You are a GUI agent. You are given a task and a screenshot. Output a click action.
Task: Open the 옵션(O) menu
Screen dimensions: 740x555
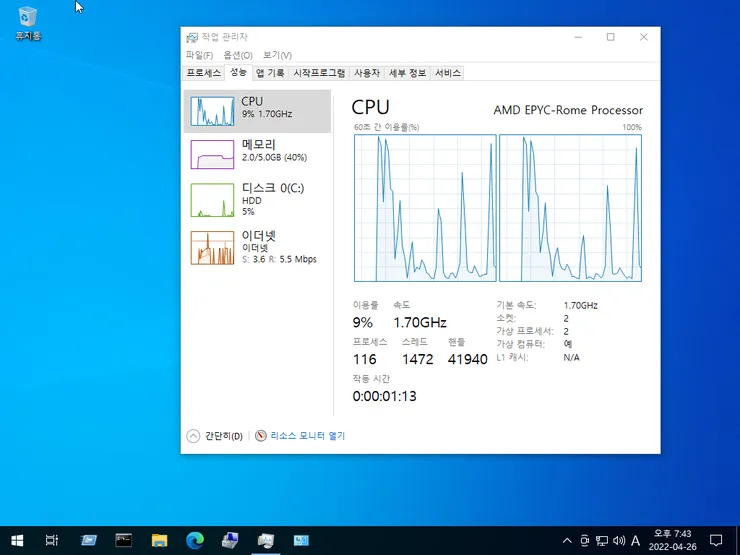point(238,55)
